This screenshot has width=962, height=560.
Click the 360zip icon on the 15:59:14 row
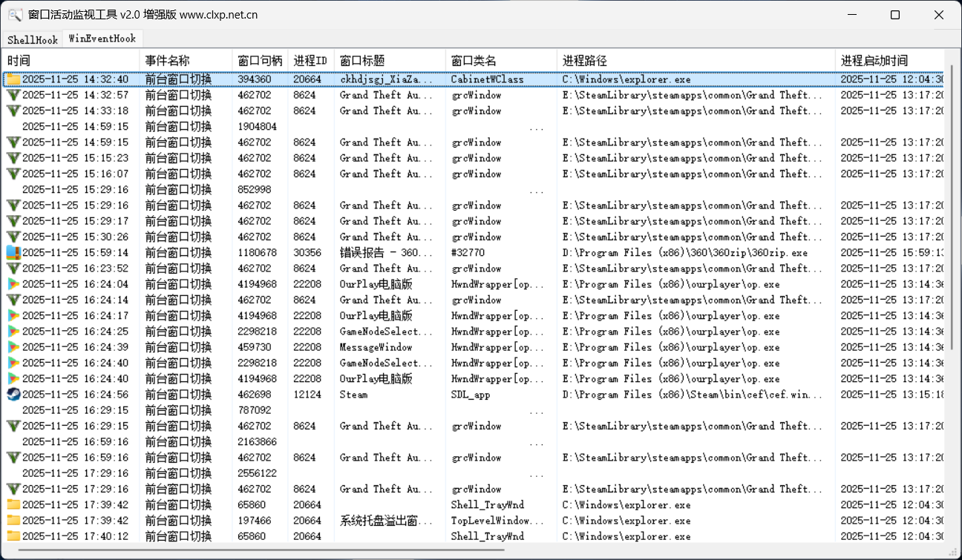tap(13, 253)
